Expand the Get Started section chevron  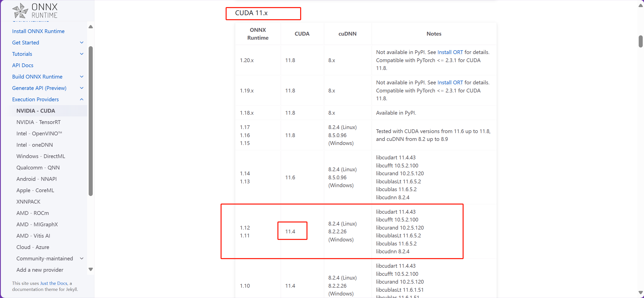coord(82,42)
